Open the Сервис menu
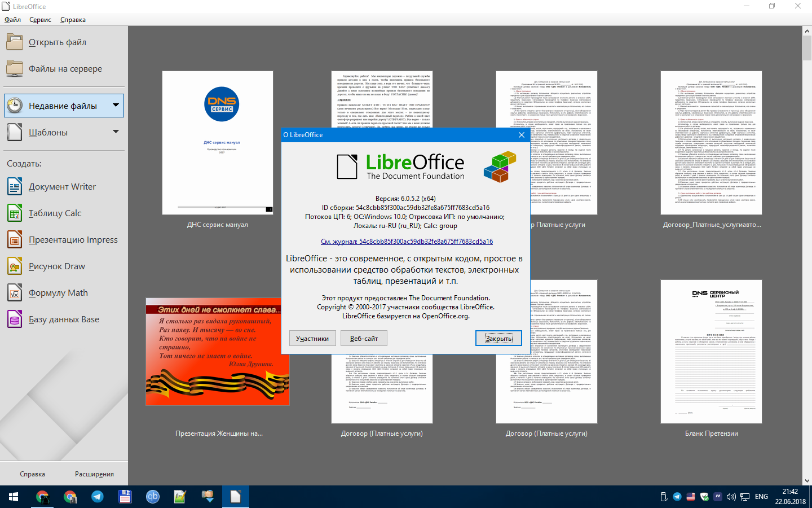 click(x=41, y=20)
